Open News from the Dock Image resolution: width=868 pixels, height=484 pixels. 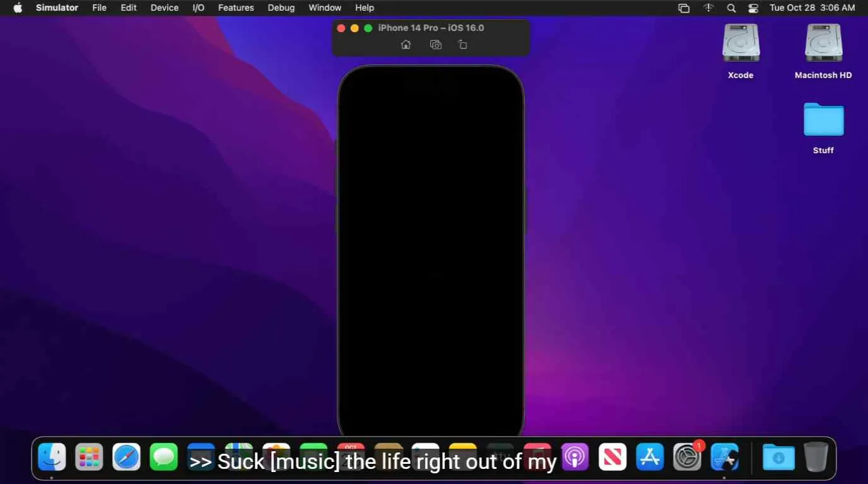coord(612,457)
